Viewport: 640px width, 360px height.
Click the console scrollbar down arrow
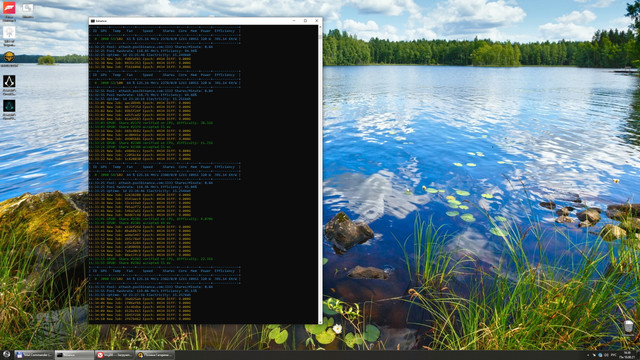[x=320, y=322]
